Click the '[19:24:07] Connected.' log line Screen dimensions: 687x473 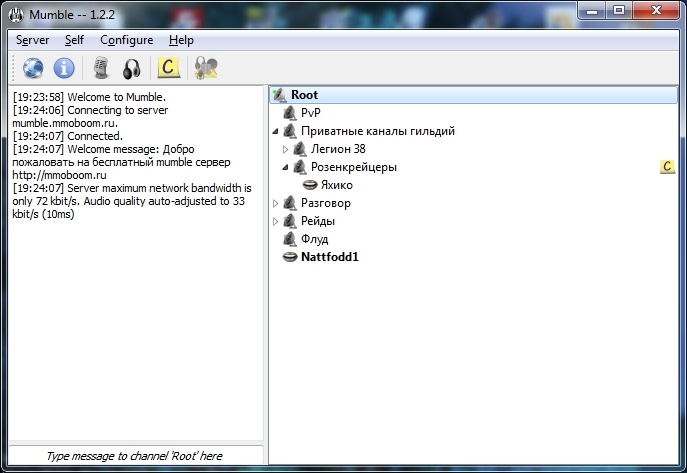[67, 136]
